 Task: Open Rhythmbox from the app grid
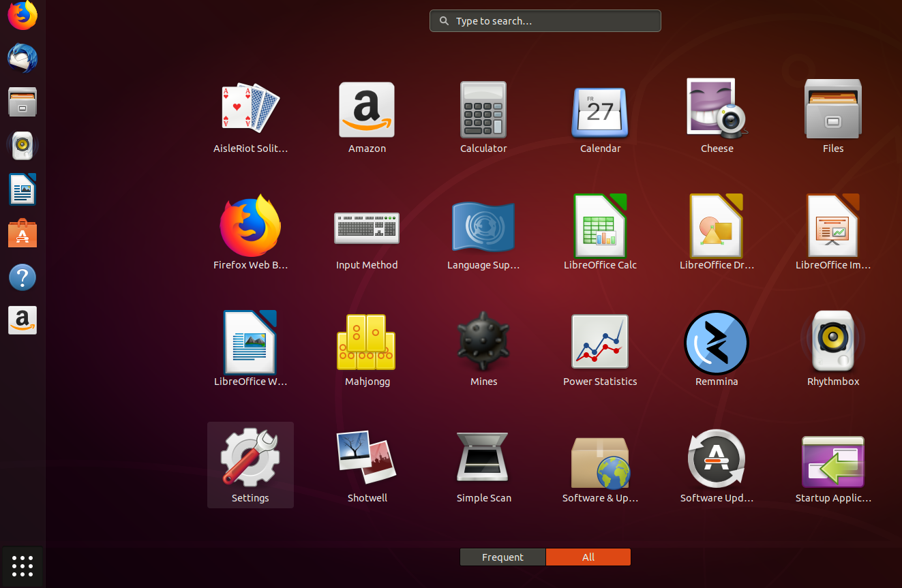point(833,349)
